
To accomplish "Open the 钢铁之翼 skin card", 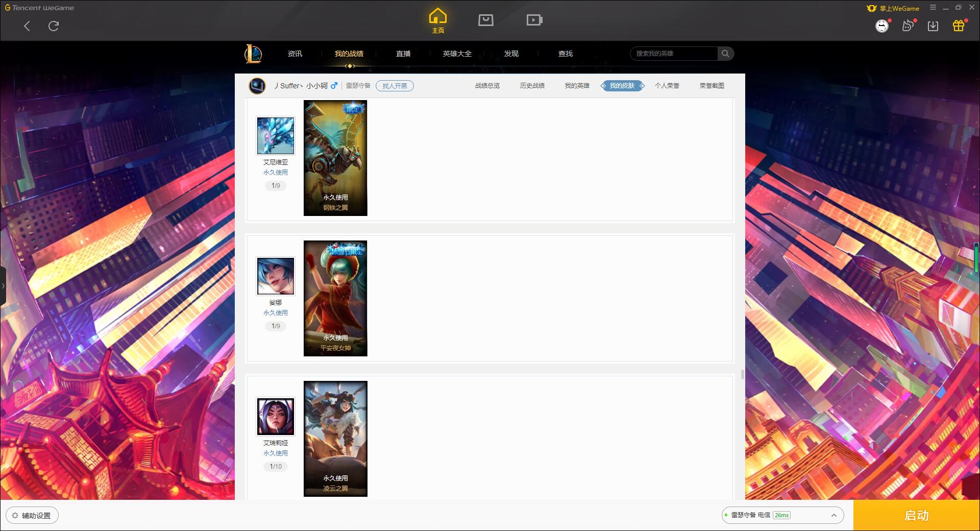I will (335, 158).
